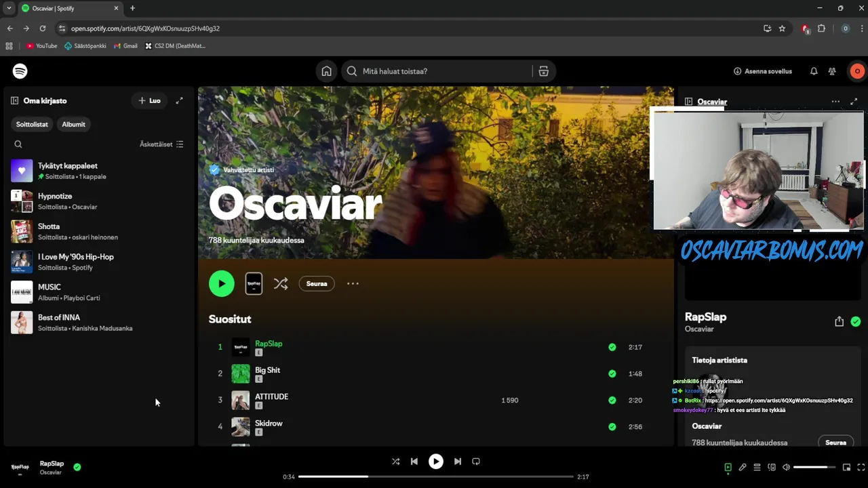Click the RapSlap preview thumbnail beside play
The width and height of the screenshot is (868, 488).
254,284
